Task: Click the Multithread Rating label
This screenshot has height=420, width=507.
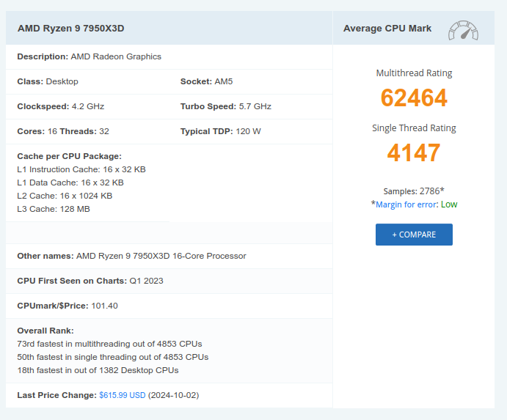Action: tap(414, 73)
